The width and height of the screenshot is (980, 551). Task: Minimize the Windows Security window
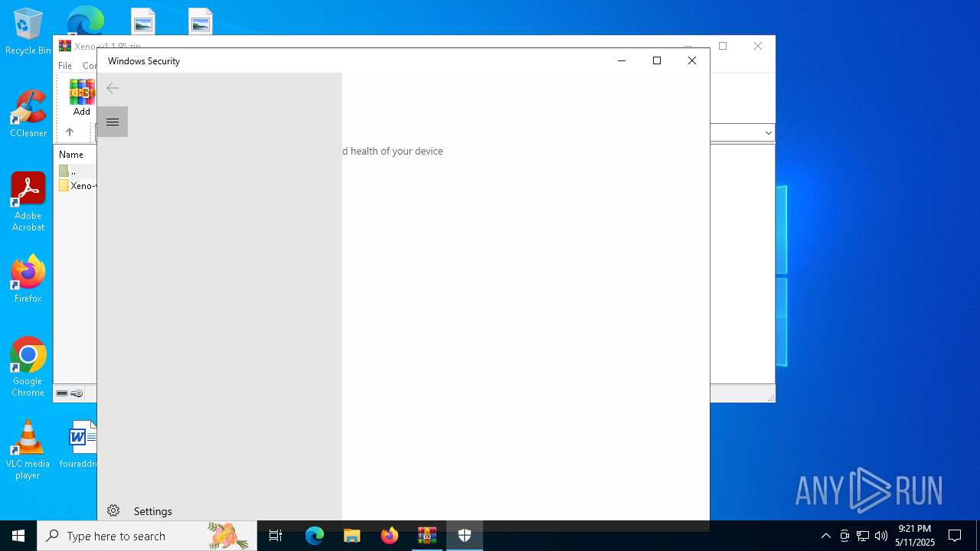[622, 60]
